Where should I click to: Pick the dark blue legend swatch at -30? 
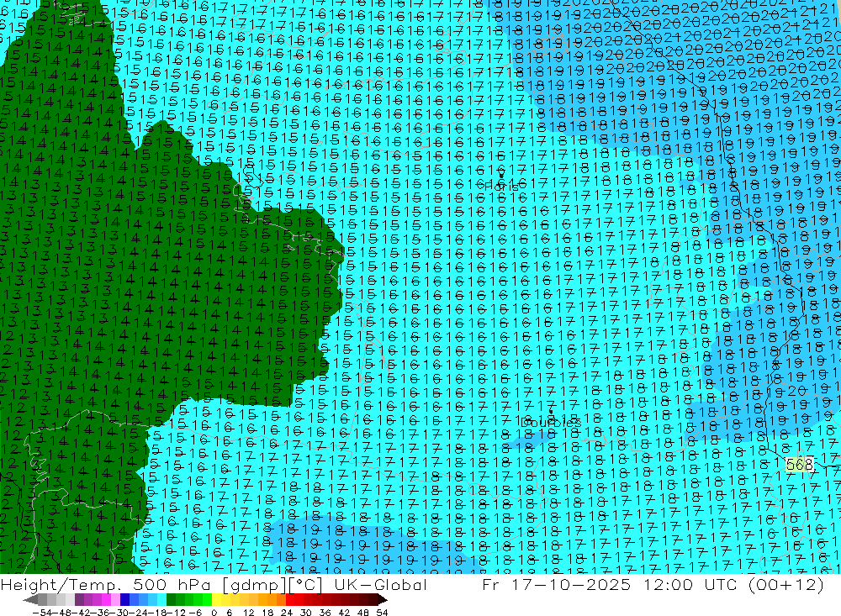[x=124, y=600]
